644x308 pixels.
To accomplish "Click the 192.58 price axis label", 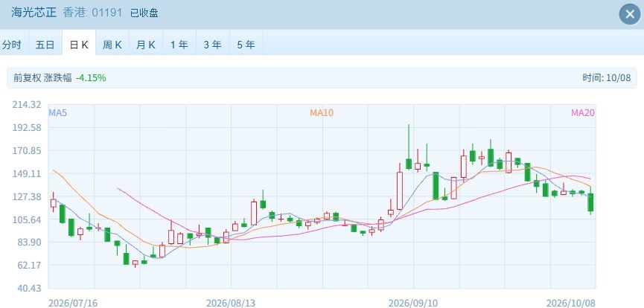I will [27, 128].
